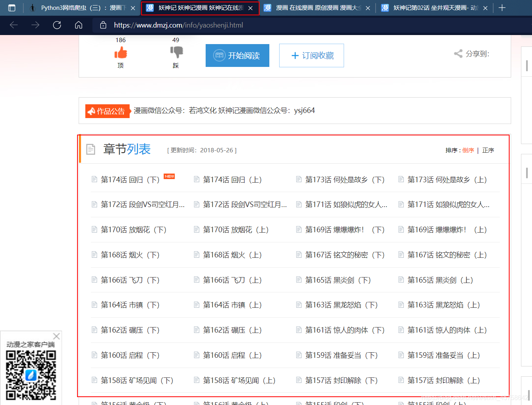Reload the current page
Image resolution: width=532 pixels, height=405 pixels.
(x=57, y=25)
